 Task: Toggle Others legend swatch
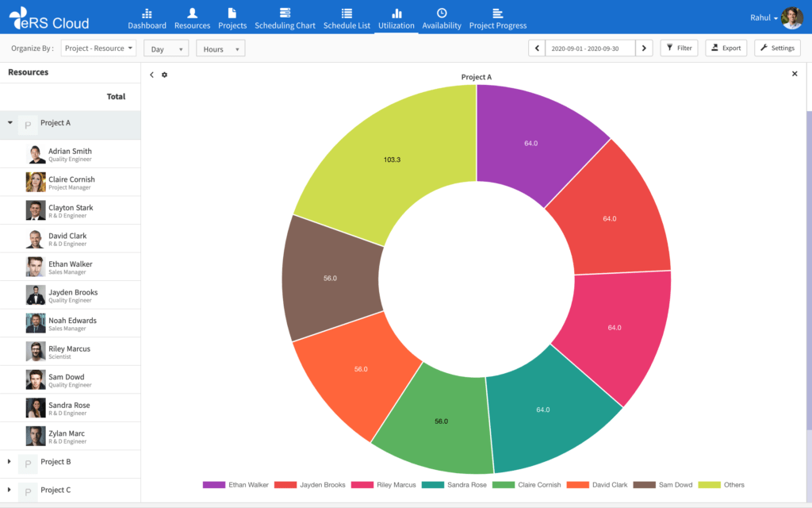click(710, 485)
